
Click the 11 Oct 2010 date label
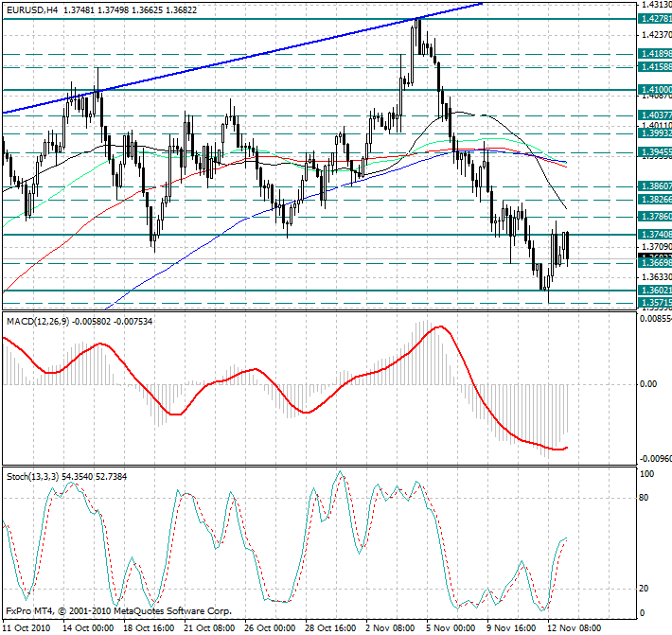[27, 628]
